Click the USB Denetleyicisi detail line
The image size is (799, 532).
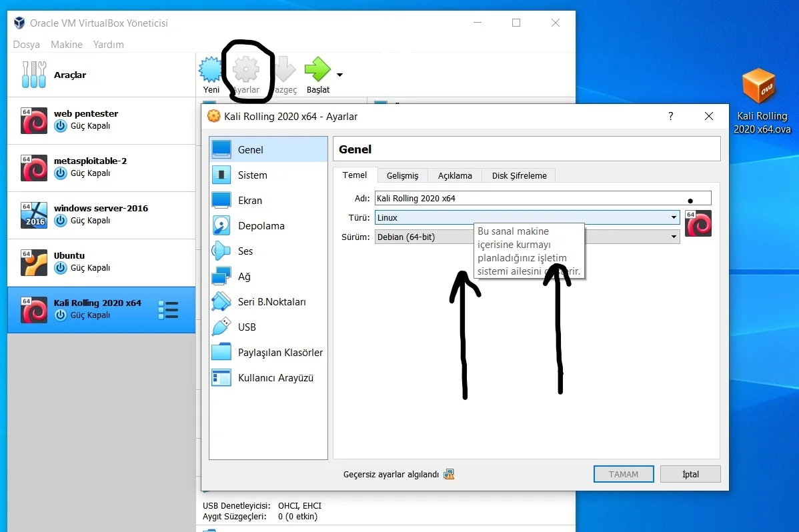(262, 505)
